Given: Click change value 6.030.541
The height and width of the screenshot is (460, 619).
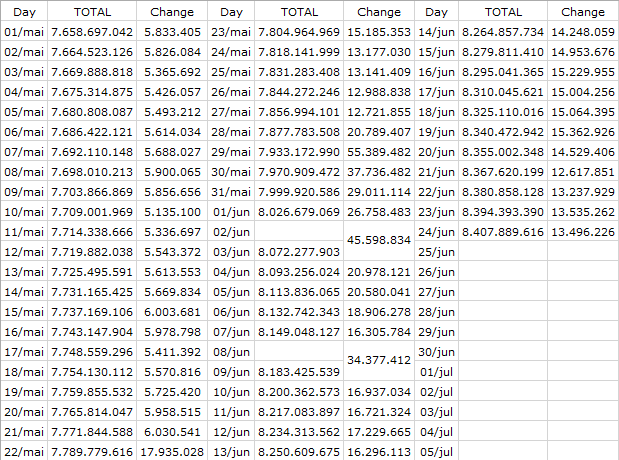Looking at the screenshot, I should (x=172, y=432).
